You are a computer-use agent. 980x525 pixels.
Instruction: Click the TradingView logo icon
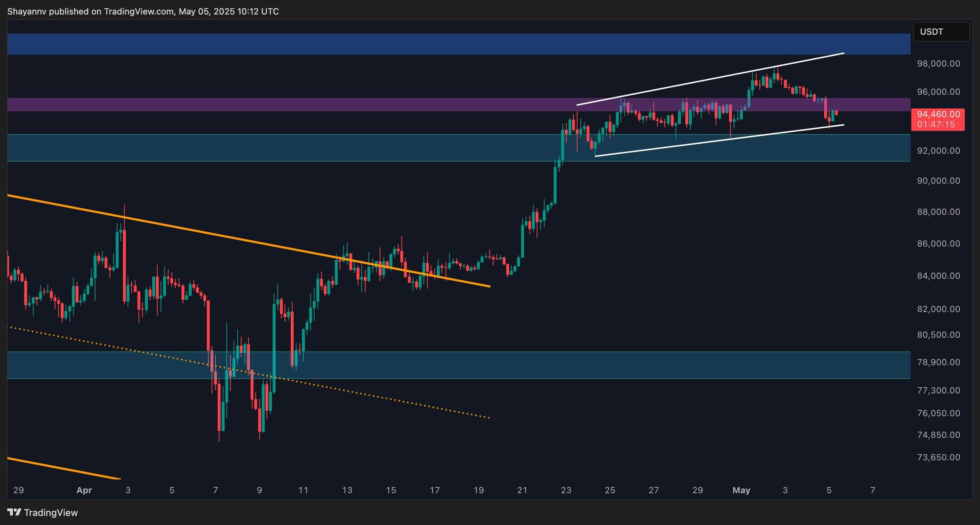tap(14, 512)
